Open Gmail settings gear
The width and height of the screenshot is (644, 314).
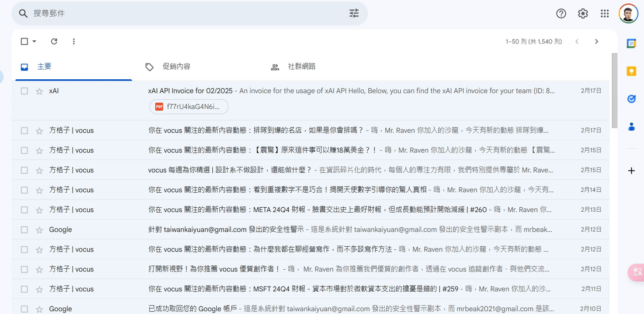(583, 14)
